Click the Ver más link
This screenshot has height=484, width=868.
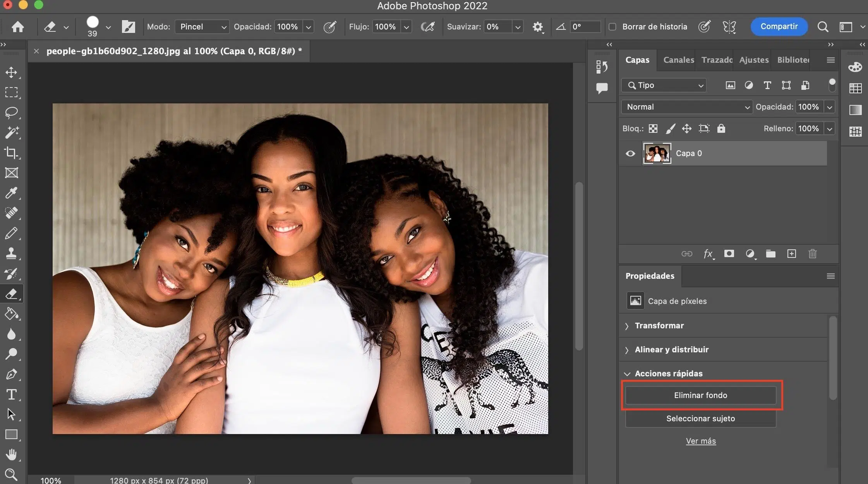700,441
